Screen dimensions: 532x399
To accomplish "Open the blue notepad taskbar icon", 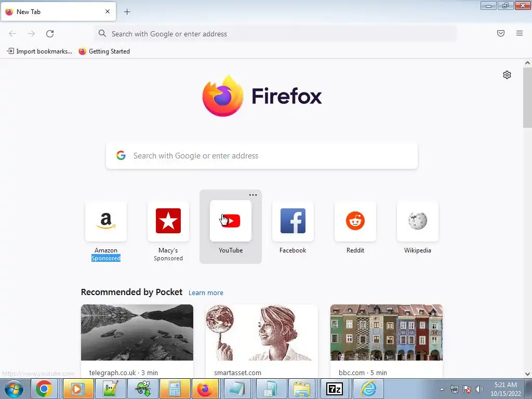I will (x=237, y=389).
